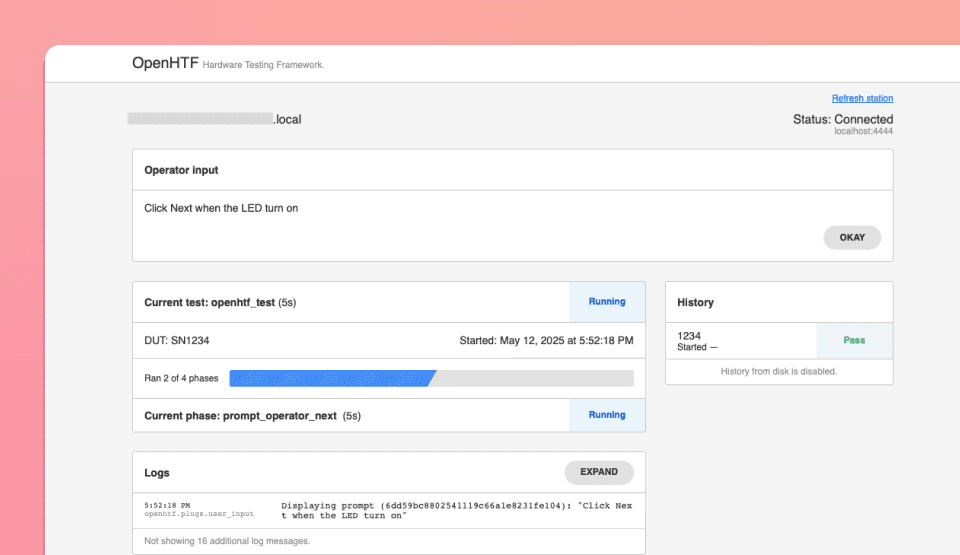Click the Running badge beside Current test
960x555 pixels.
tap(607, 301)
